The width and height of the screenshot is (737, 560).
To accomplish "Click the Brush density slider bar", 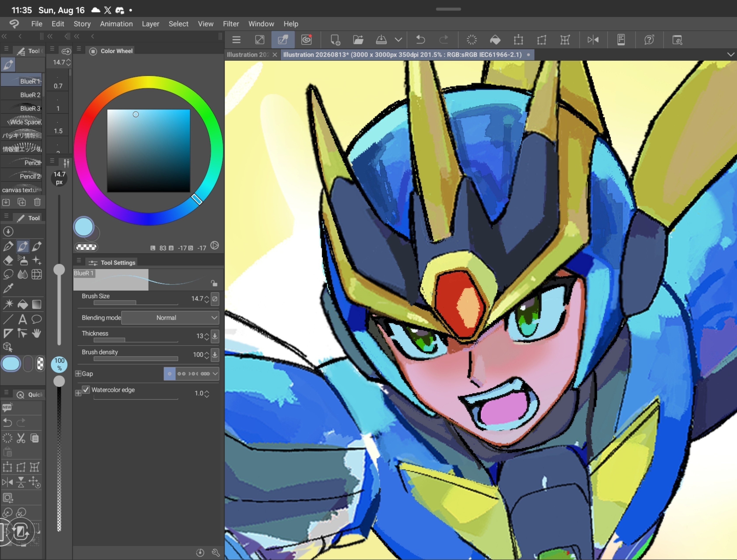I will [136, 359].
